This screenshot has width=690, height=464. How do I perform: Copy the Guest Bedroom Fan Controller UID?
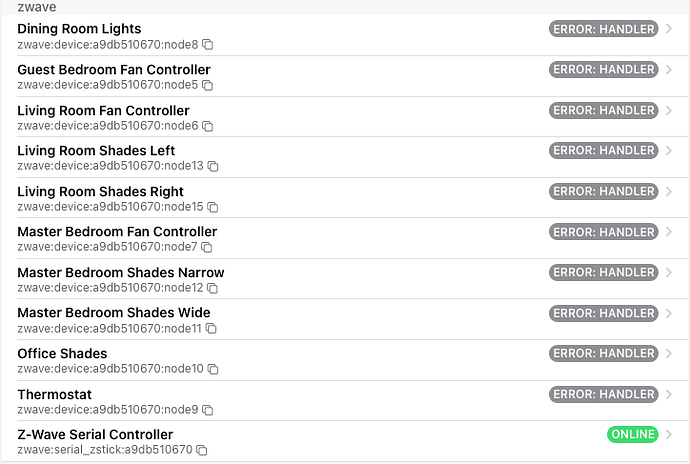click(x=208, y=86)
